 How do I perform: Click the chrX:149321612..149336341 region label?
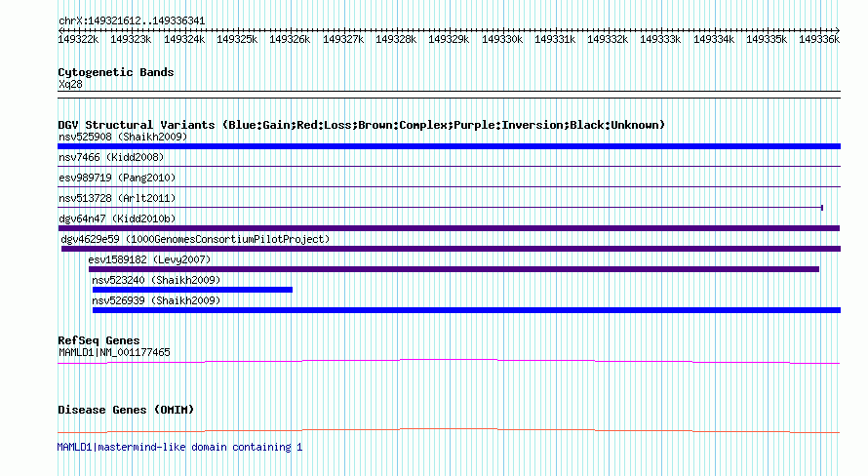[x=132, y=20]
